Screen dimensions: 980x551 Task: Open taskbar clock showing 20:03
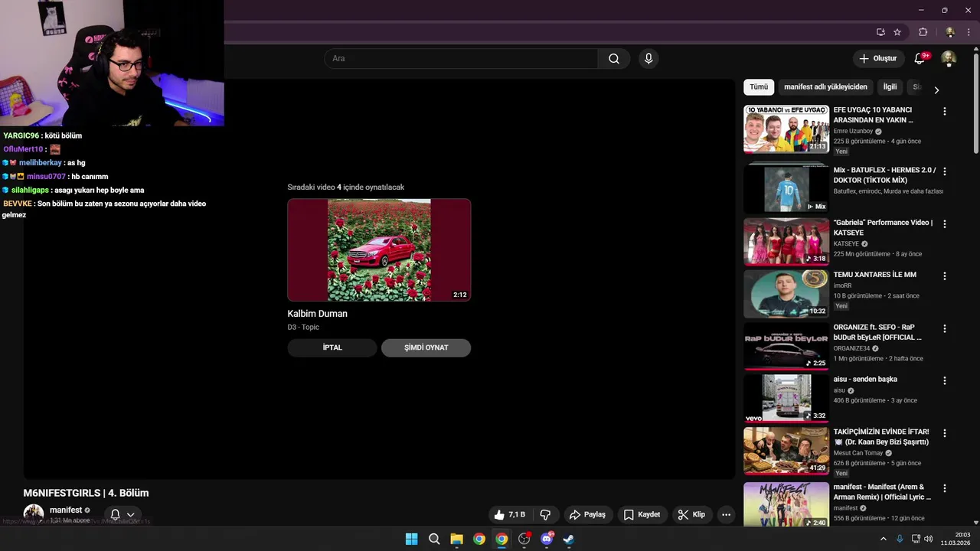click(955, 539)
